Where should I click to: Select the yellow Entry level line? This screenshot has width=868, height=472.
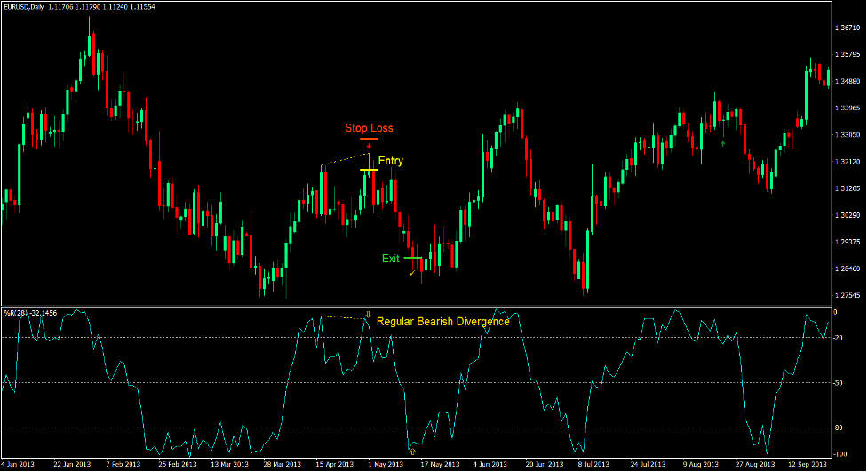370,170
